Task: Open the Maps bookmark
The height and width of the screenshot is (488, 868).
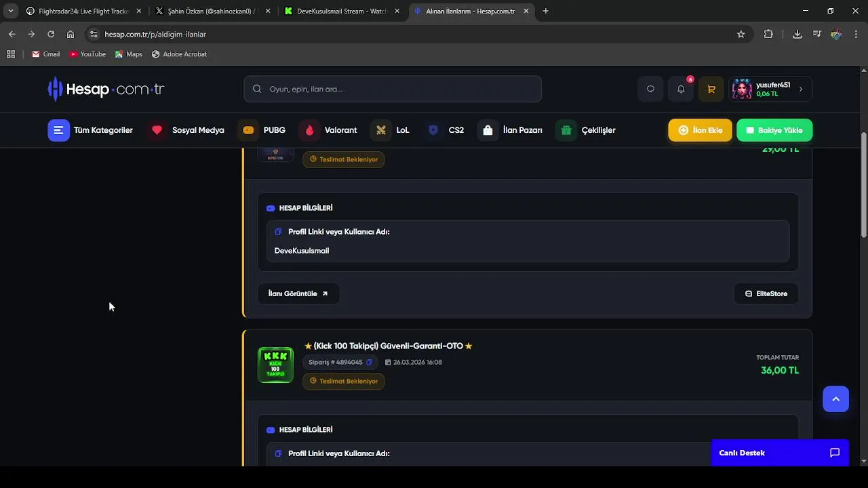Action: coord(129,54)
